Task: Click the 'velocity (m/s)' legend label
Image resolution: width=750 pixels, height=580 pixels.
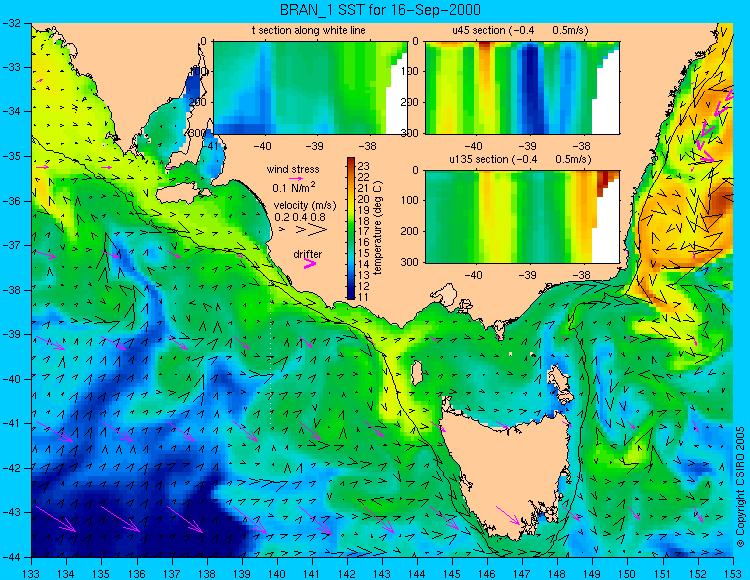Action: coord(305,206)
